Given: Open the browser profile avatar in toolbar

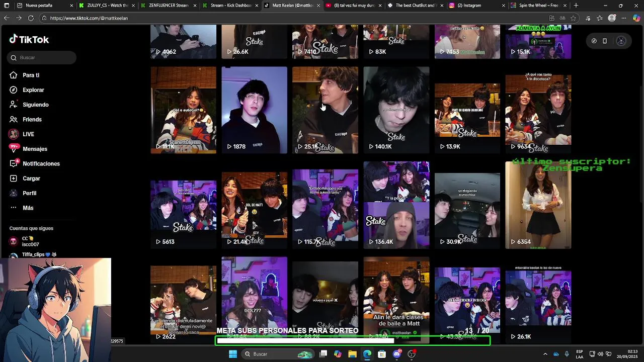Looking at the screenshot, I should click(612, 18).
